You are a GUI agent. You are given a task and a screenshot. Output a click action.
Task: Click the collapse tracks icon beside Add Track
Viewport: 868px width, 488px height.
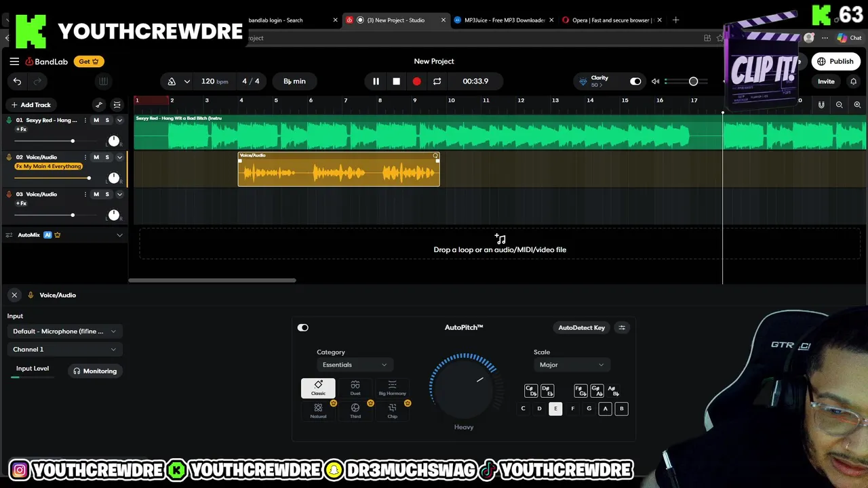click(117, 105)
